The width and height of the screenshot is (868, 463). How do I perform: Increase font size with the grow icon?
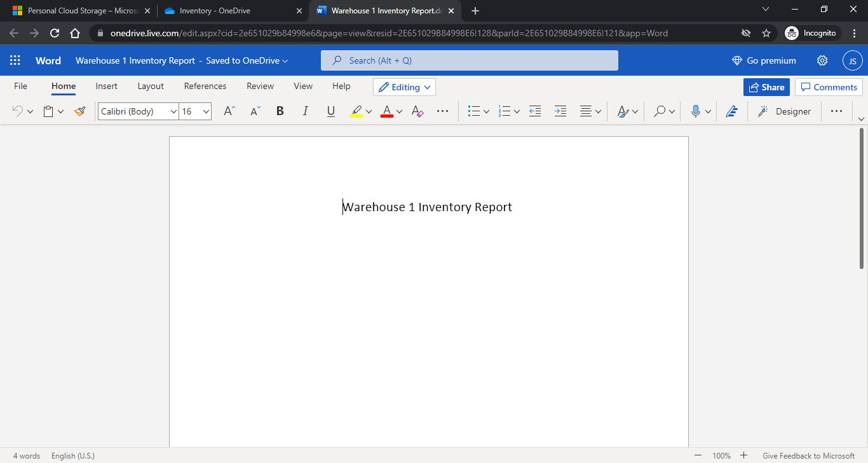coord(229,111)
